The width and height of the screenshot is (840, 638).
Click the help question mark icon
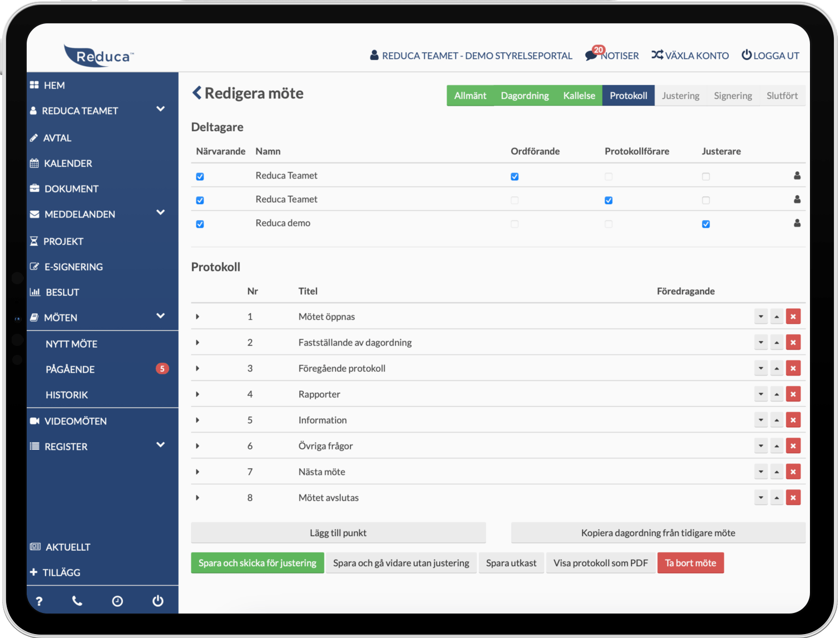point(39,601)
